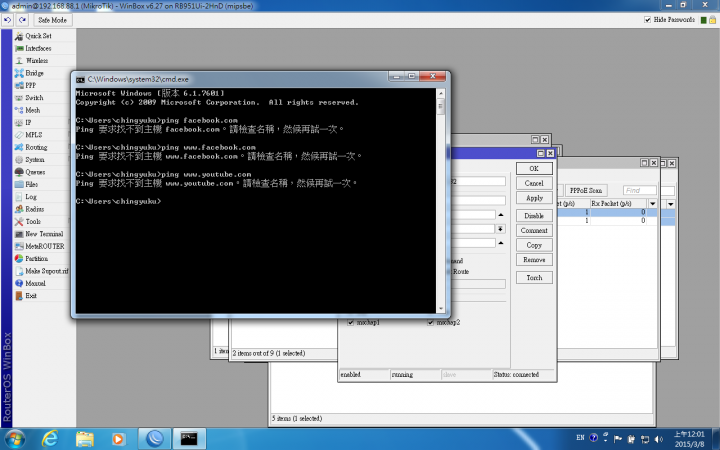Click the Copy button
The image size is (720, 450).
534,245
